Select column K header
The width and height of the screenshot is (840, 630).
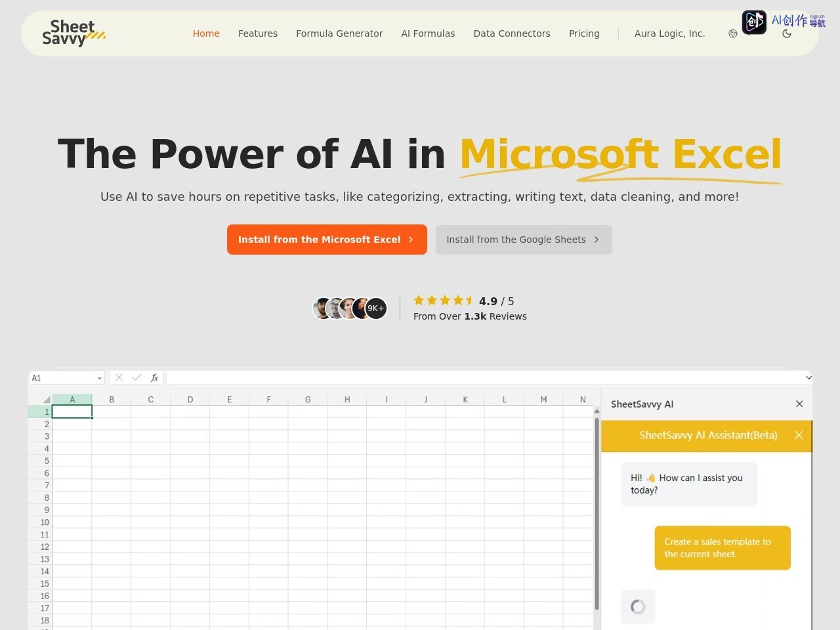pyautogui.click(x=465, y=400)
